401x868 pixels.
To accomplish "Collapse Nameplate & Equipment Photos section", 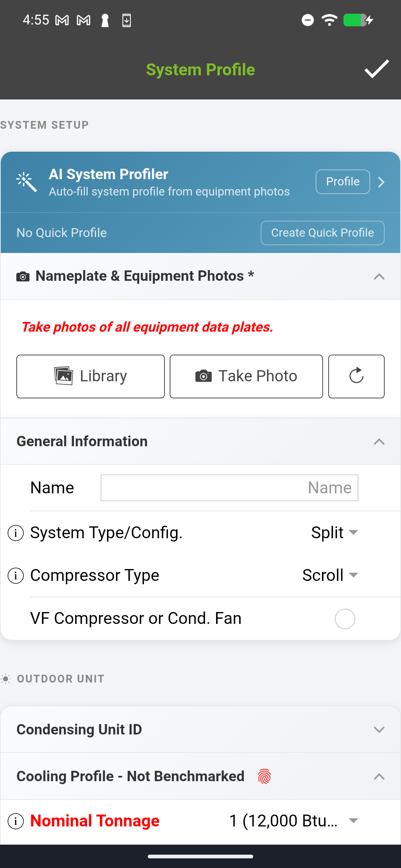I will point(379,276).
